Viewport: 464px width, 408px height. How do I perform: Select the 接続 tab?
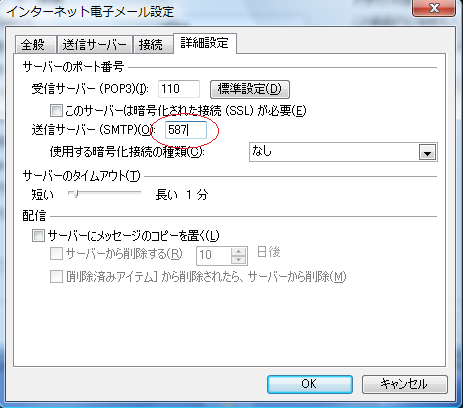(152, 44)
